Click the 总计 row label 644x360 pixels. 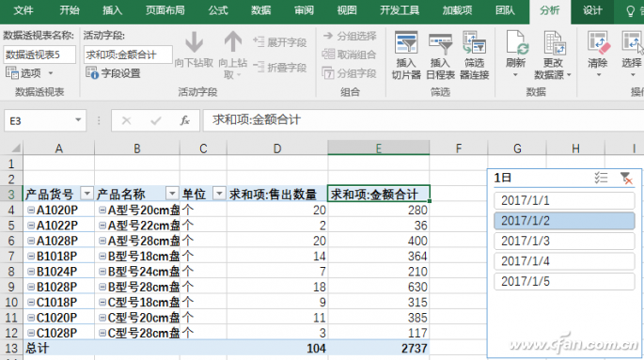[38, 348]
